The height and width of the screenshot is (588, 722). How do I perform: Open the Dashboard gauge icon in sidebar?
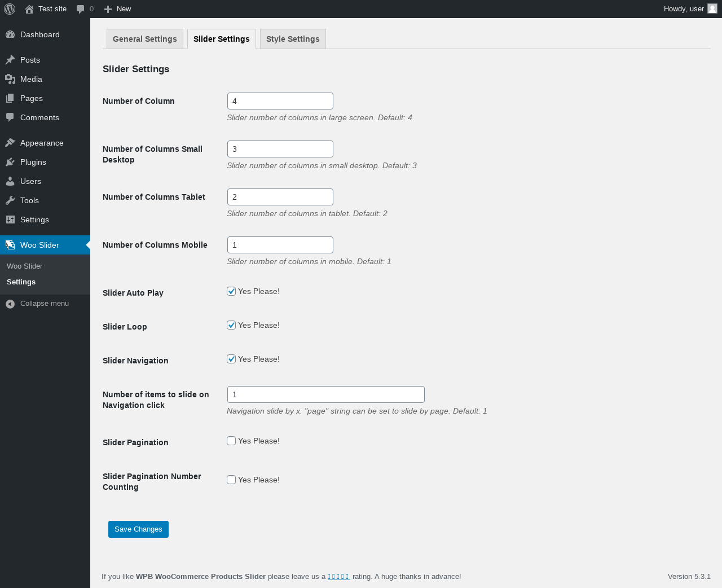pos(10,34)
